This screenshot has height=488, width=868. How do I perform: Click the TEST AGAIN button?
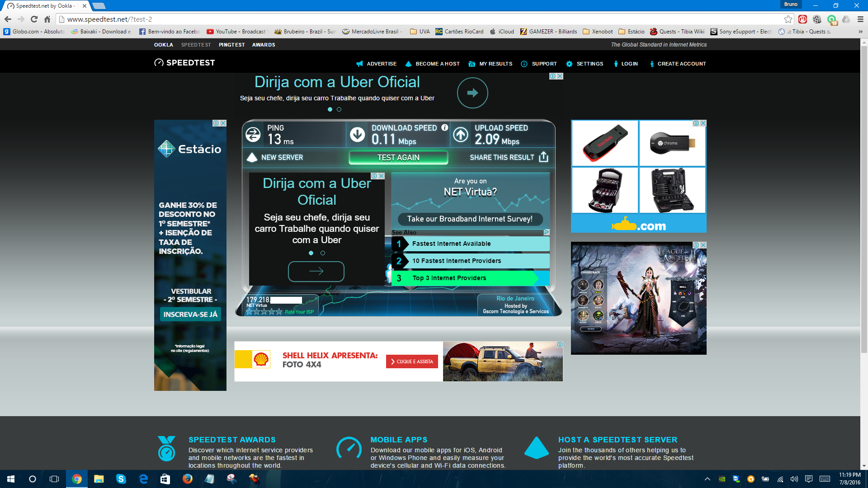tap(398, 157)
